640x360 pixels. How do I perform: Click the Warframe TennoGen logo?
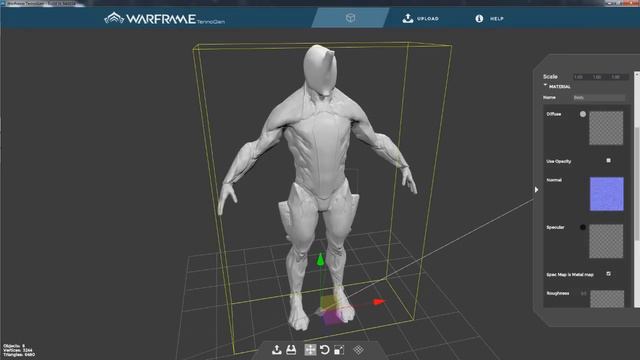[164, 18]
